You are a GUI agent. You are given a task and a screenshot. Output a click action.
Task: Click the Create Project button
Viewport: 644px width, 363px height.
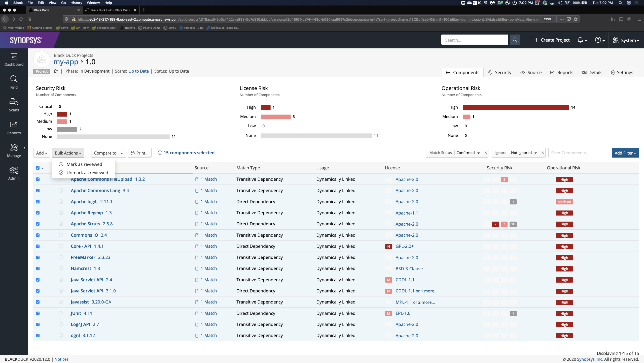(552, 40)
